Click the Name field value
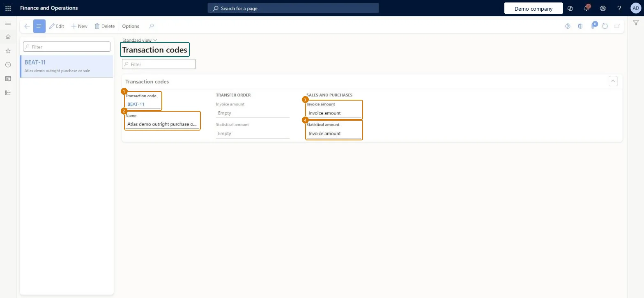The image size is (644, 298). pyautogui.click(x=162, y=124)
